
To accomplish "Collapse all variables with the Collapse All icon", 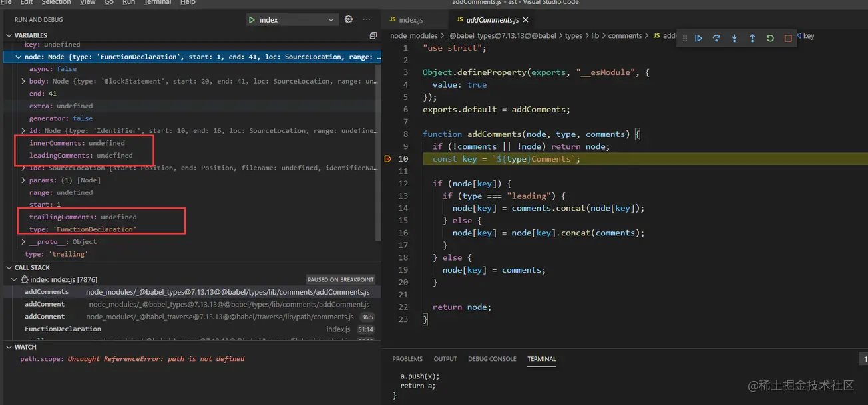I will [x=373, y=35].
